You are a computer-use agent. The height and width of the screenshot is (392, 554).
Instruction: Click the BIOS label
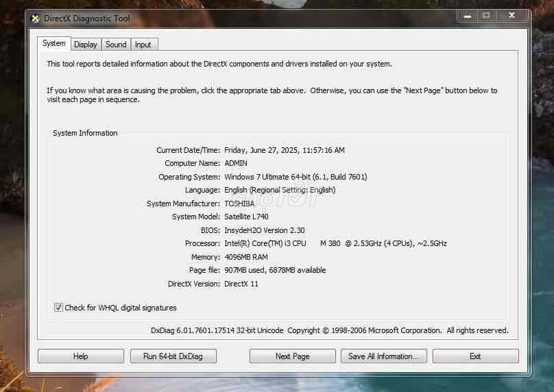[210, 230]
